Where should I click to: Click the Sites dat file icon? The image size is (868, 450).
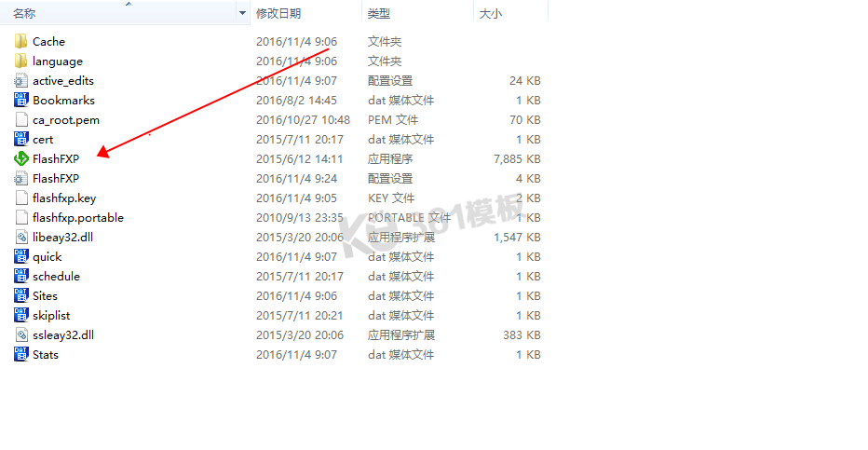(x=21, y=295)
